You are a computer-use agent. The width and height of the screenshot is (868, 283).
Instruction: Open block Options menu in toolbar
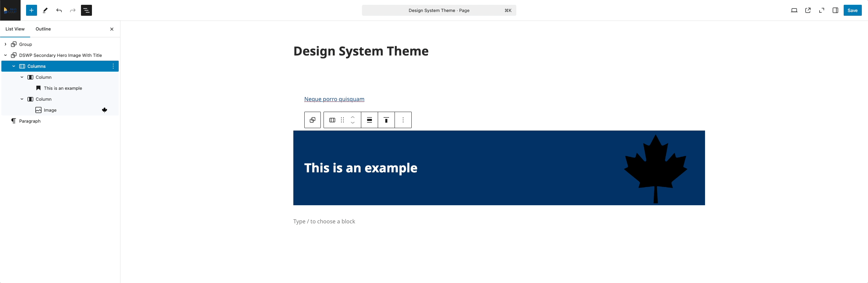coord(403,120)
